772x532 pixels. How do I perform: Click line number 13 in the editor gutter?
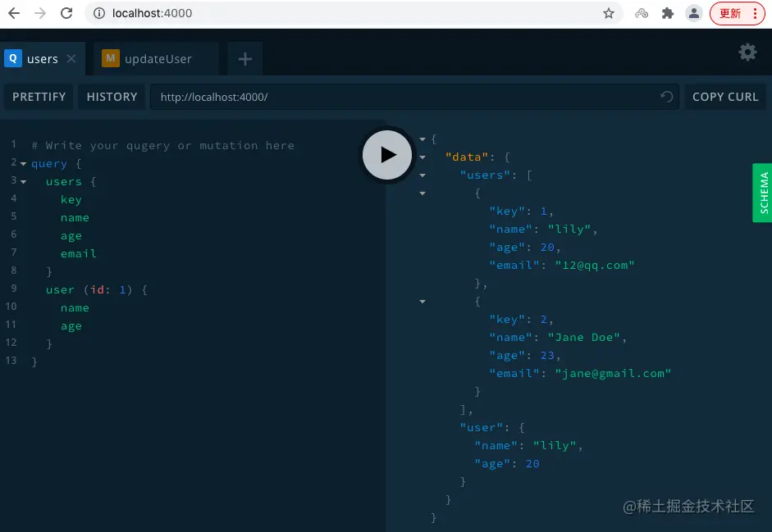11,361
